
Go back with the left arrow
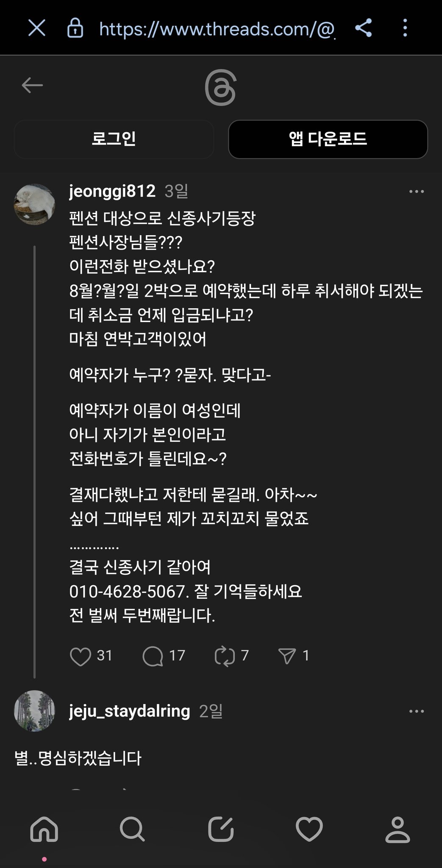32,86
